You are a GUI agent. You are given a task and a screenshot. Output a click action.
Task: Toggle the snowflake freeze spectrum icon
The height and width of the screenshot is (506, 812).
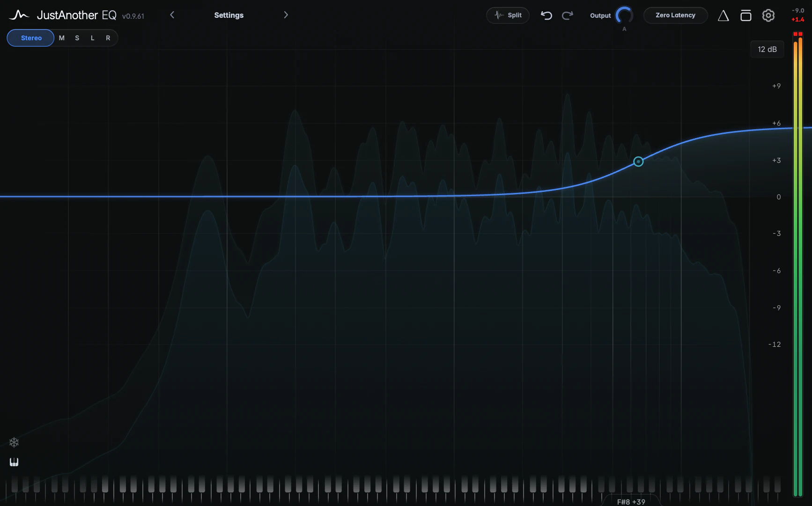click(x=14, y=442)
